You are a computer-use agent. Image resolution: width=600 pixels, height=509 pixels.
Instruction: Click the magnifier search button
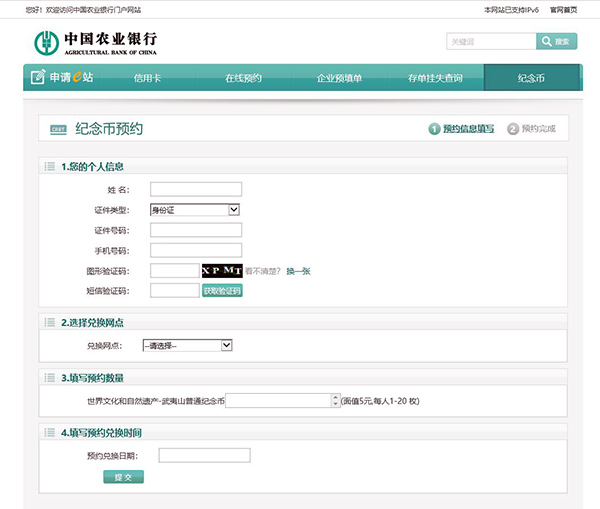click(x=556, y=41)
